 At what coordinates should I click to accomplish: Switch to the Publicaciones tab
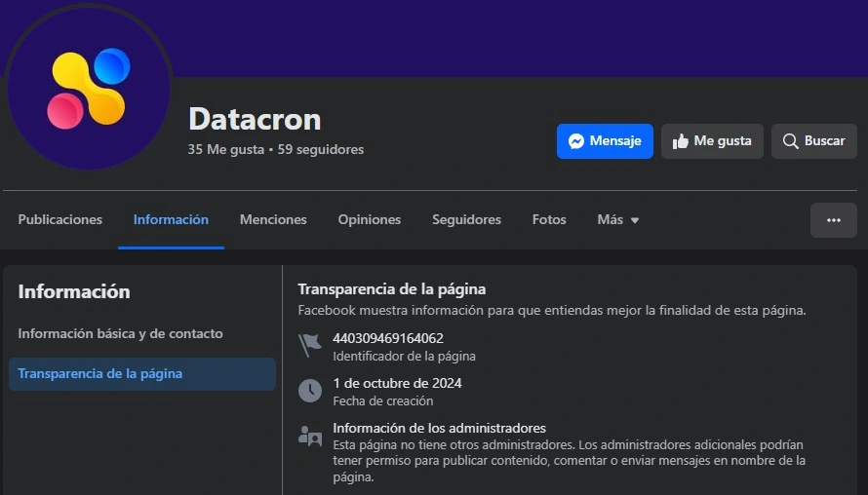point(59,219)
